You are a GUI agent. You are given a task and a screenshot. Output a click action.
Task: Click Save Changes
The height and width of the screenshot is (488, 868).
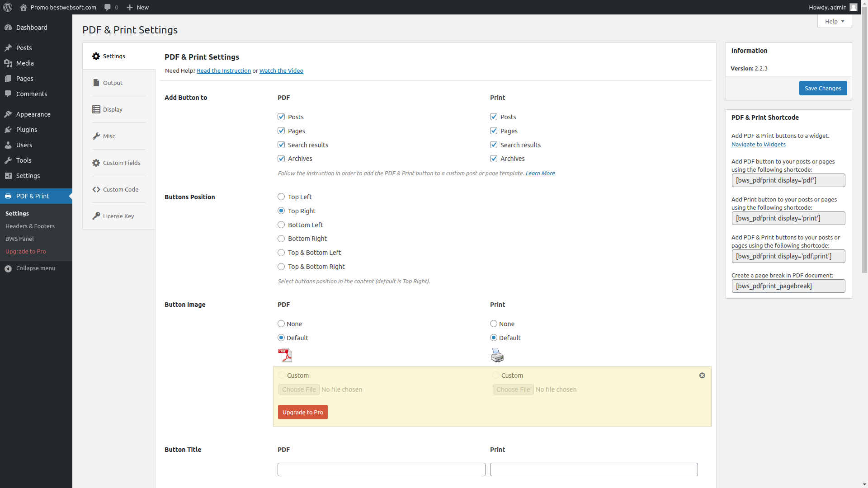tap(823, 88)
